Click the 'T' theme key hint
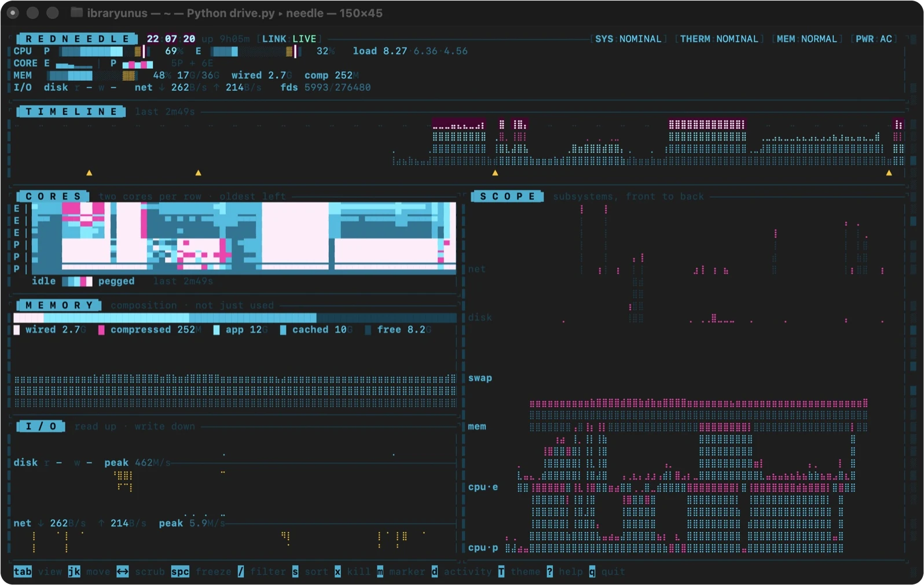This screenshot has height=585, width=924. 501,572
